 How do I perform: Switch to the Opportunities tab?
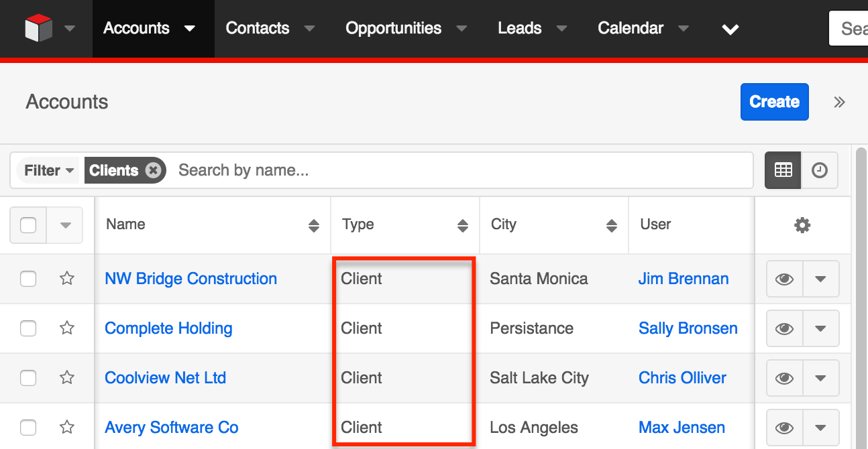pos(394,28)
